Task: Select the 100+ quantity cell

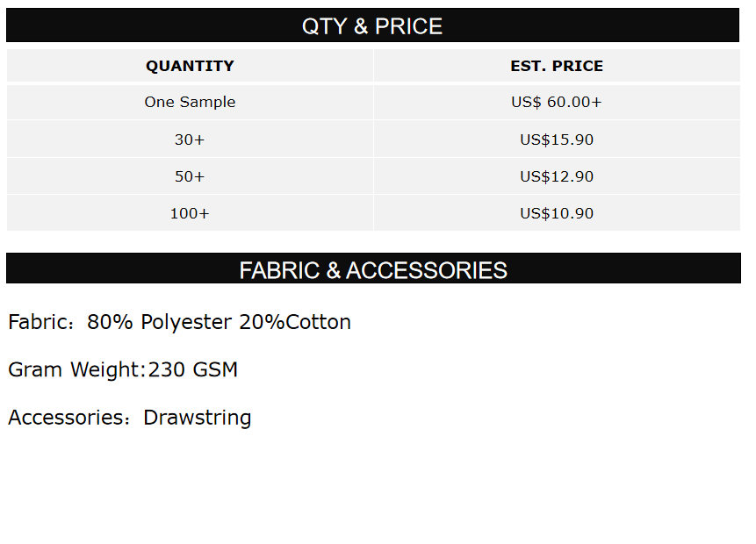Action: point(190,213)
